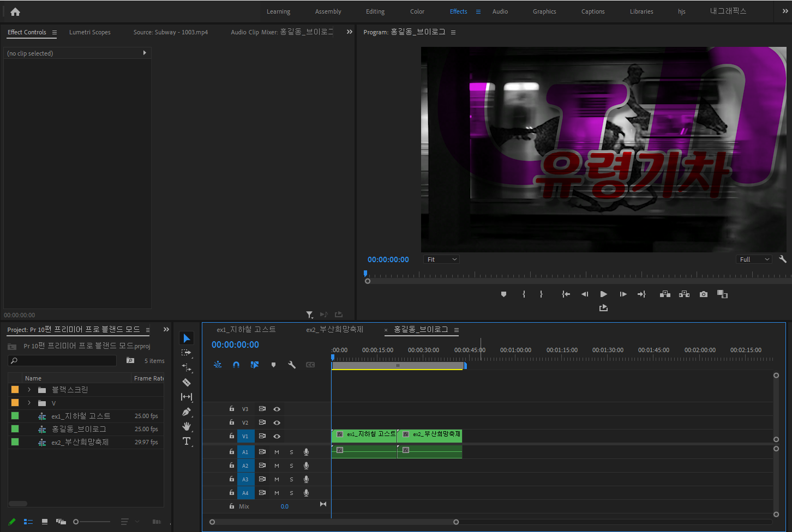
Task: Click Comparison View button
Action: point(722,294)
